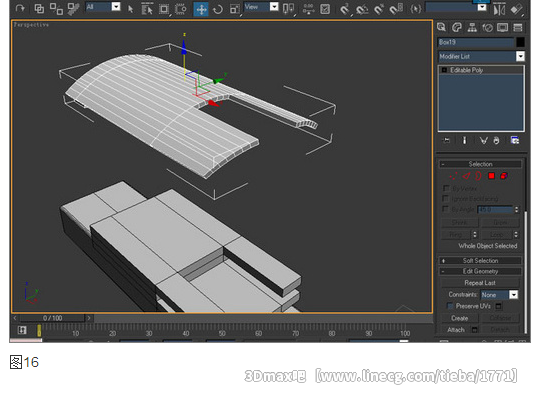Open Configure Modifier Sets icon

click(x=515, y=140)
